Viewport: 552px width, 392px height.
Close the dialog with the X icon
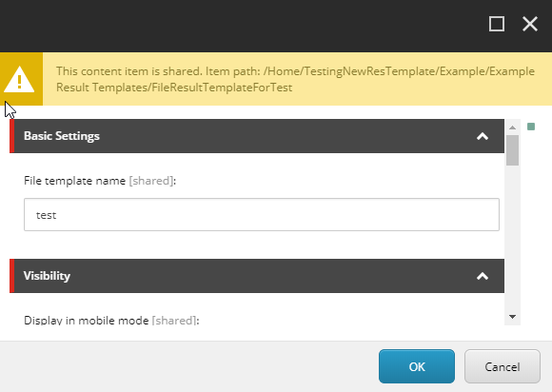[x=529, y=24]
